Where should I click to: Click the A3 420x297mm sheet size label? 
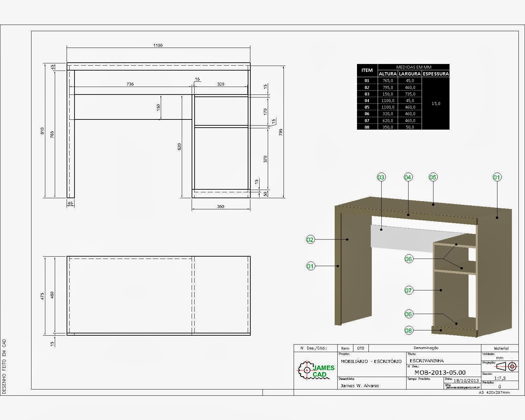coord(494,392)
